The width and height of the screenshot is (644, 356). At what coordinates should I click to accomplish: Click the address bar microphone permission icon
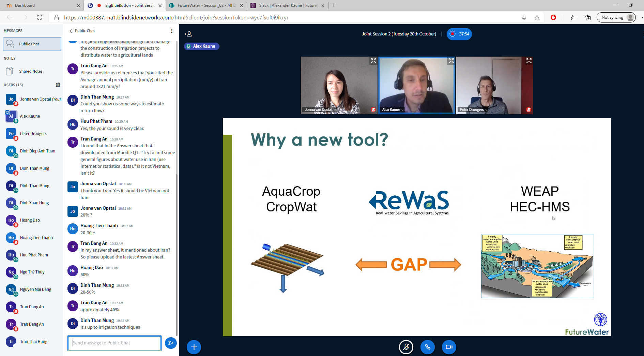pos(524,17)
